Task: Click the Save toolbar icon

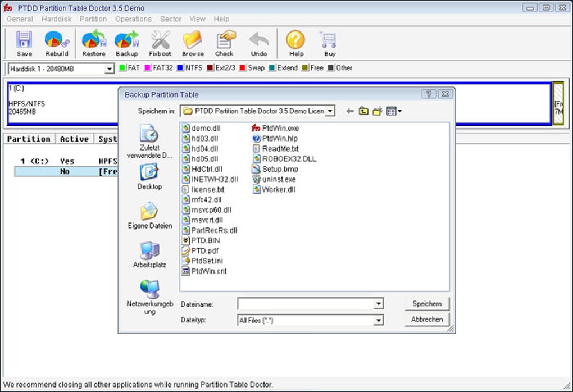Action: 24,43
